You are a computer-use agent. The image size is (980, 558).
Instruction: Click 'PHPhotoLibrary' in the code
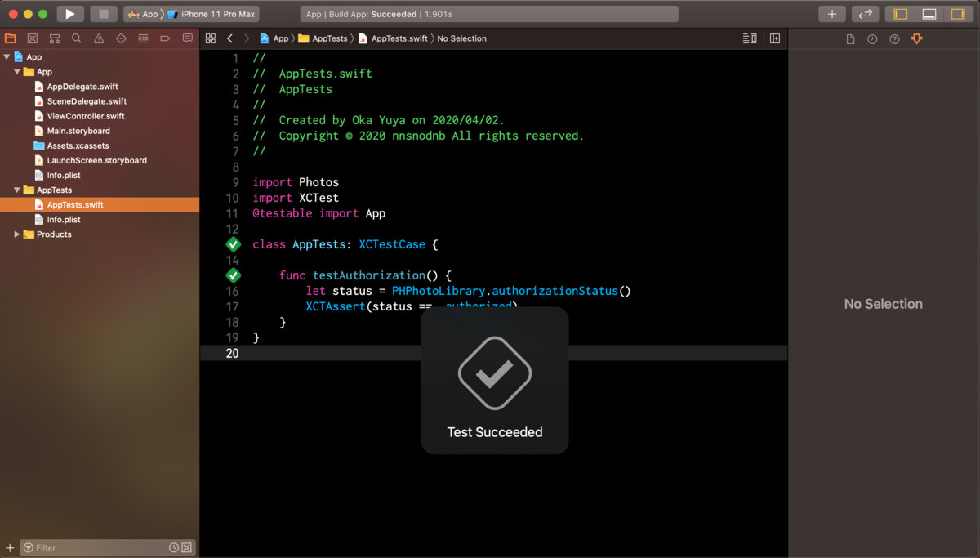(x=439, y=291)
